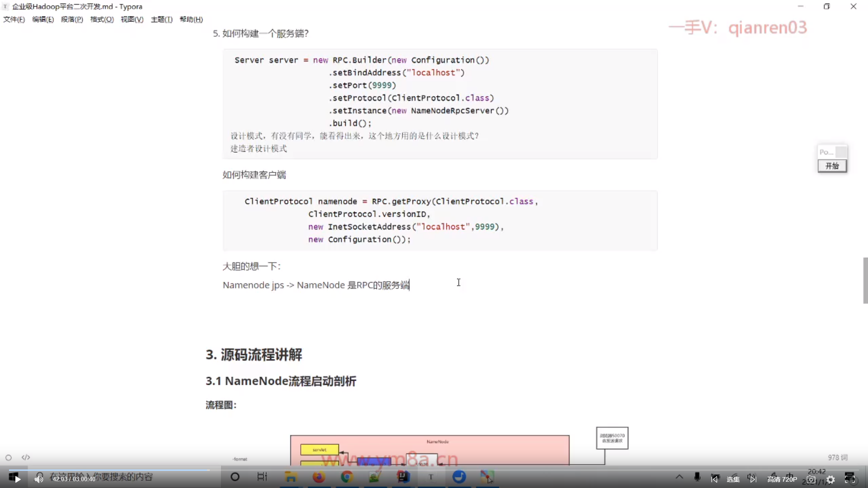Screen dimensions: 868x488
Task: Click the 开始 button
Action: [x=832, y=166]
